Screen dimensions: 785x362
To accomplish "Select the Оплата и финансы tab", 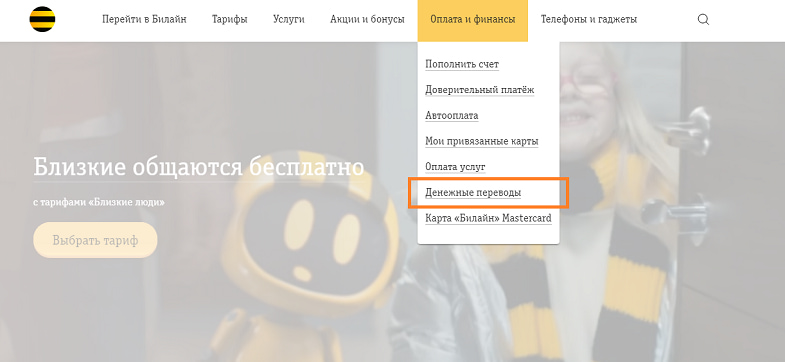I will pos(473,21).
